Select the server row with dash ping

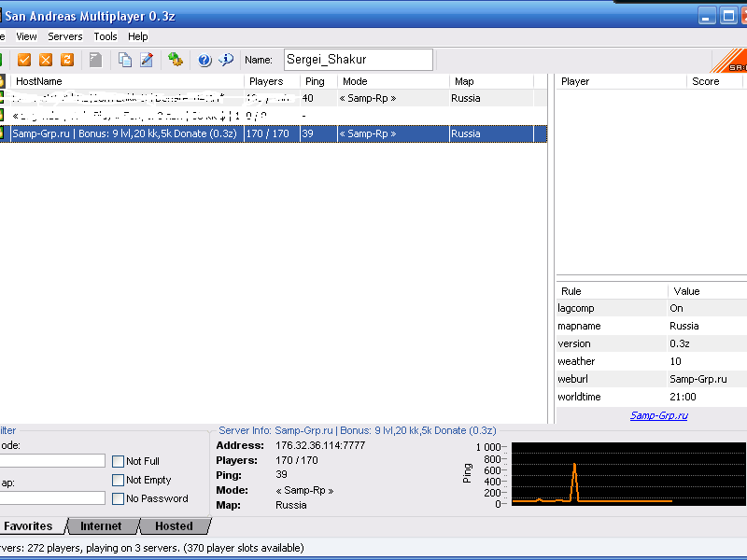[x=274, y=116]
